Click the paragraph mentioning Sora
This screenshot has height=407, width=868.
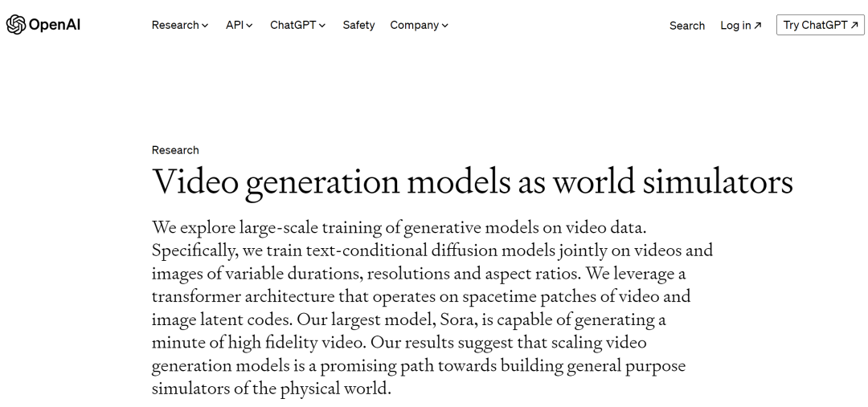(x=432, y=308)
